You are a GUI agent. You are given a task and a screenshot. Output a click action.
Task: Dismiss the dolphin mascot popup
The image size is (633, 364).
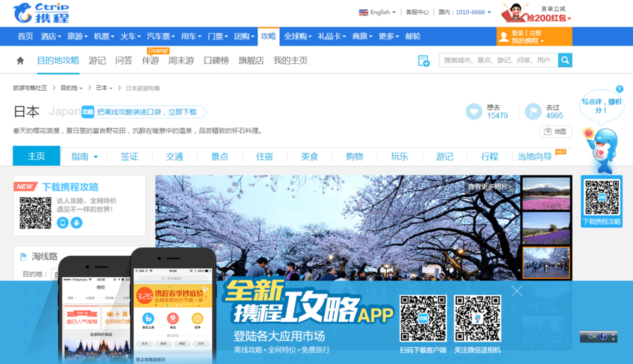click(x=620, y=89)
